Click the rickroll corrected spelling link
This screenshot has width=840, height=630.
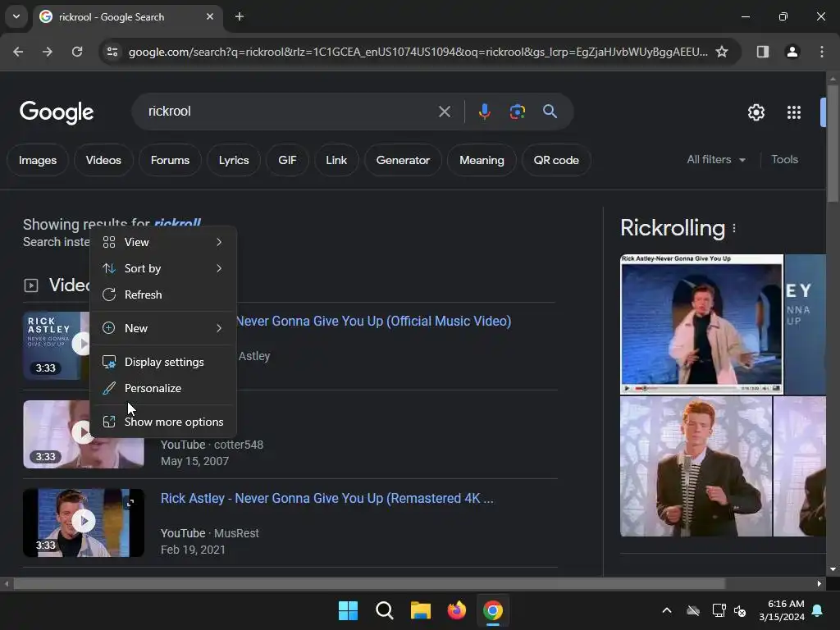point(177,223)
